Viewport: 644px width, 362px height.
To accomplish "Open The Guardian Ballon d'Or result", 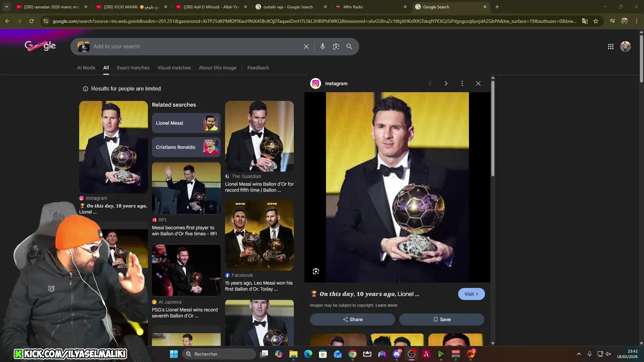I will [259, 187].
